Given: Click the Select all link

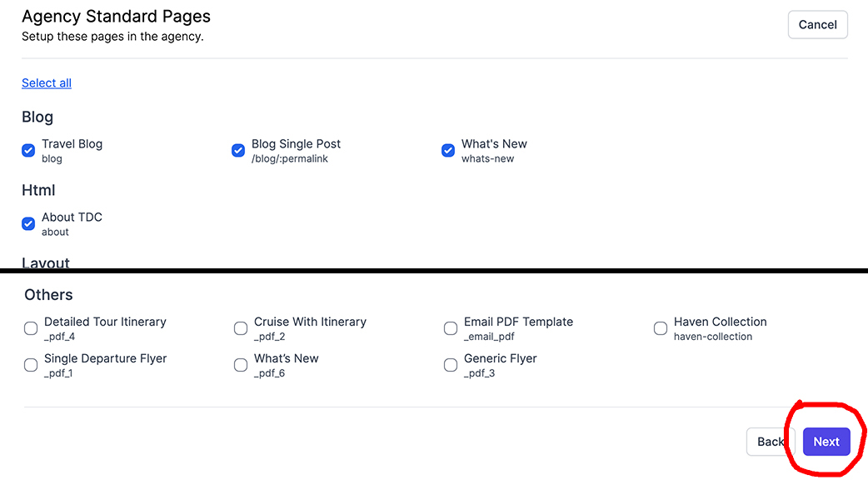Looking at the screenshot, I should (47, 82).
